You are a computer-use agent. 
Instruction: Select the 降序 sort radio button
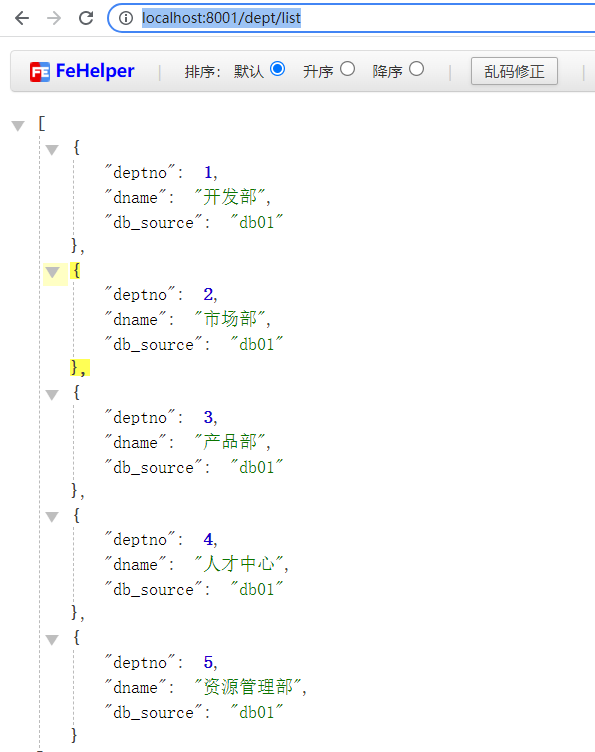click(x=416, y=69)
